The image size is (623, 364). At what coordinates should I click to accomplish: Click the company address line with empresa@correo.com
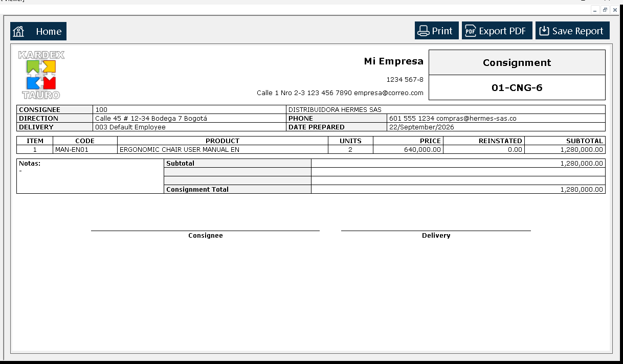coord(340,93)
